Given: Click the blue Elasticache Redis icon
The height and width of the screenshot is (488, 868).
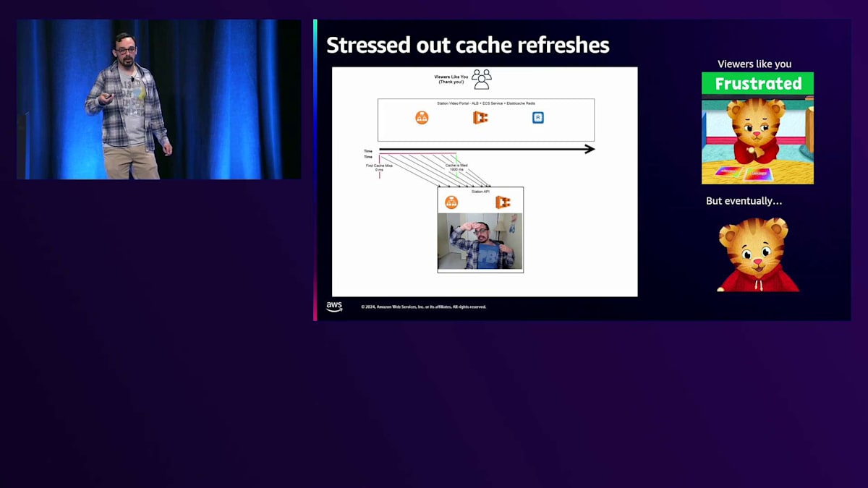Looking at the screenshot, I should pos(538,117).
